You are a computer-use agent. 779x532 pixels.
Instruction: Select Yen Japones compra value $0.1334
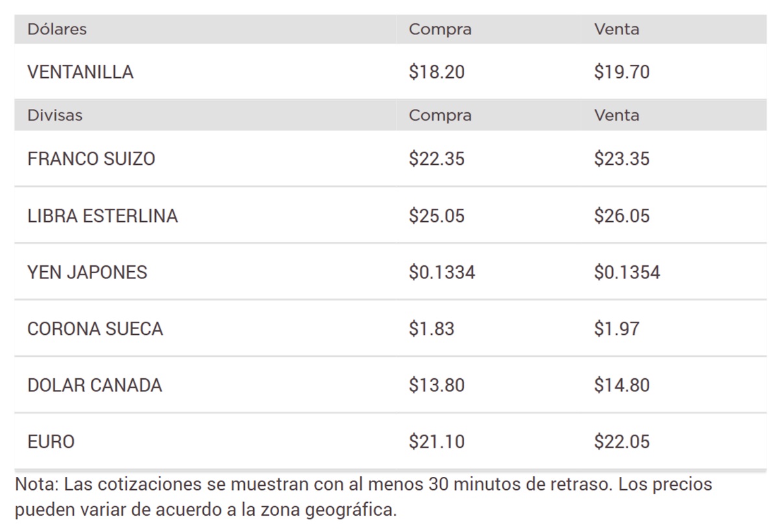pos(442,272)
